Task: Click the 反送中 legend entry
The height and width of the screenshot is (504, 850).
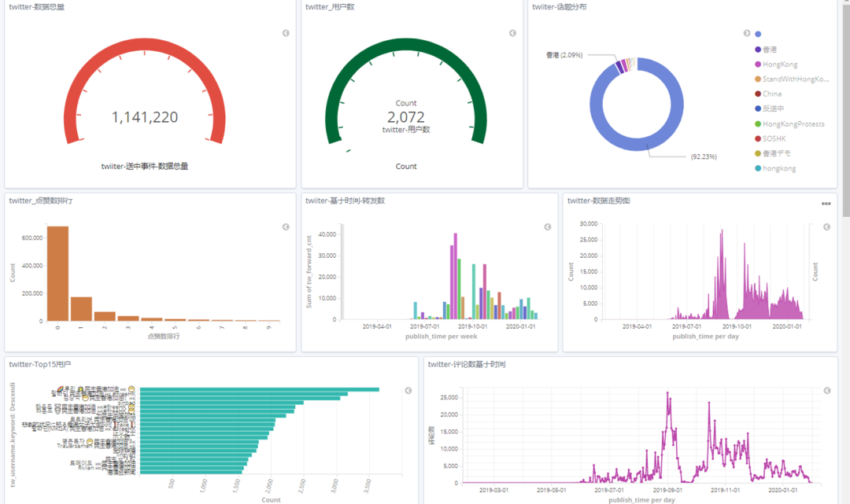Action: point(769,109)
